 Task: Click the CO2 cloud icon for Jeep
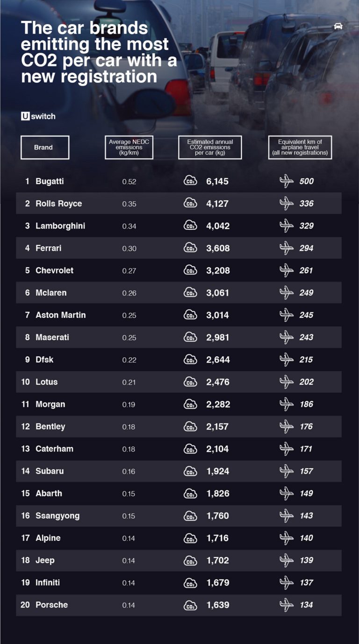point(190,560)
